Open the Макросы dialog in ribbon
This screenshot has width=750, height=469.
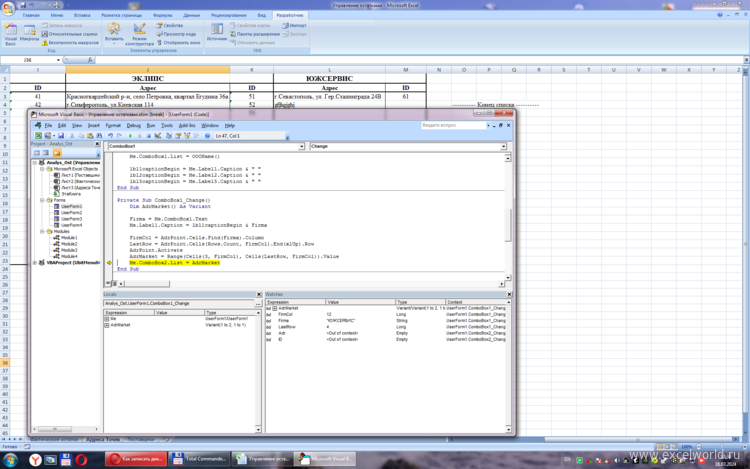tap(29, 34)
